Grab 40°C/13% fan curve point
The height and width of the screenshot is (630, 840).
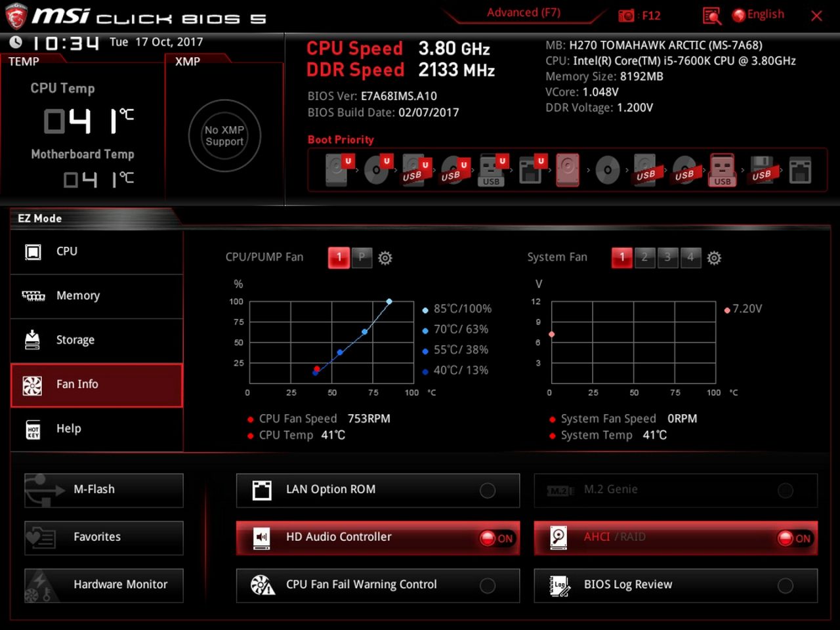point(316,372)
